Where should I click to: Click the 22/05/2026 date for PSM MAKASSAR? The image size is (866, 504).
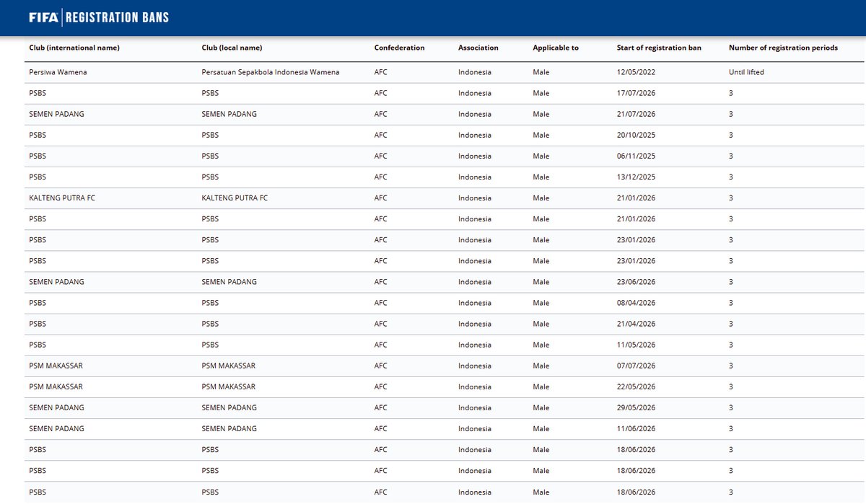[x=636, y=386]
